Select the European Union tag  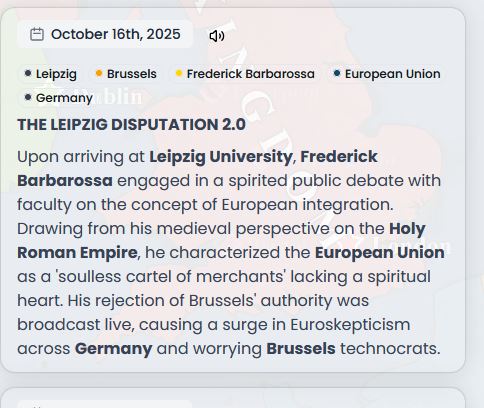pos(387,74)
